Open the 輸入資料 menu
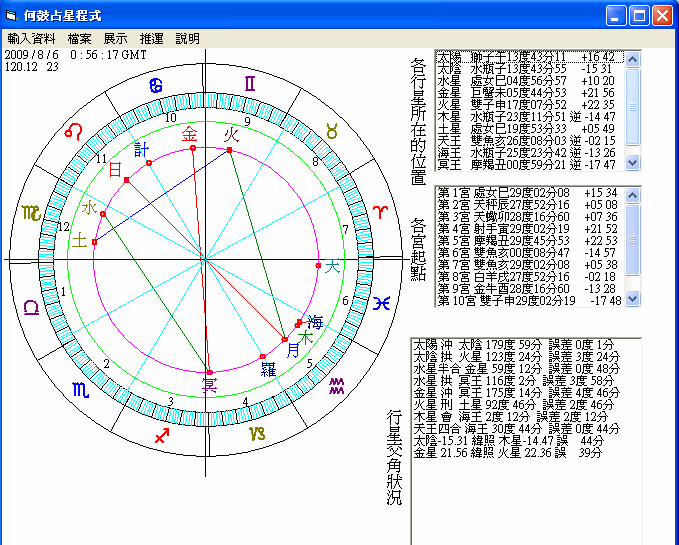Image resolution: width=679 pixels, height=545 pixels. (32, 39)
